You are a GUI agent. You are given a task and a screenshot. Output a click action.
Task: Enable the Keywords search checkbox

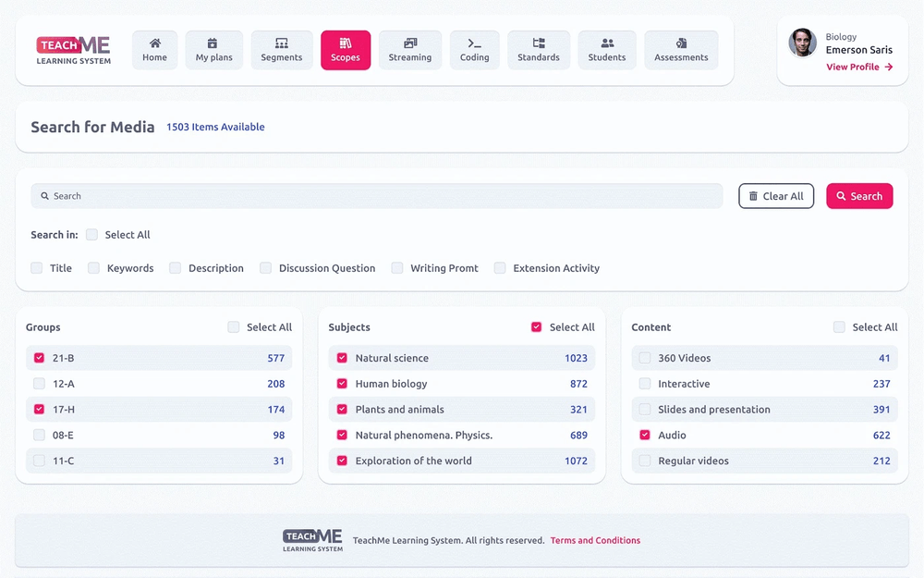(93, 268)
